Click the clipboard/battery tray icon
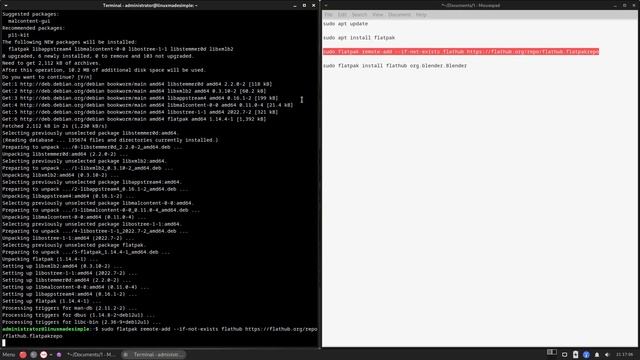This screenshot has height=360, width=640. pyautogui.click(x=576, y=355)
